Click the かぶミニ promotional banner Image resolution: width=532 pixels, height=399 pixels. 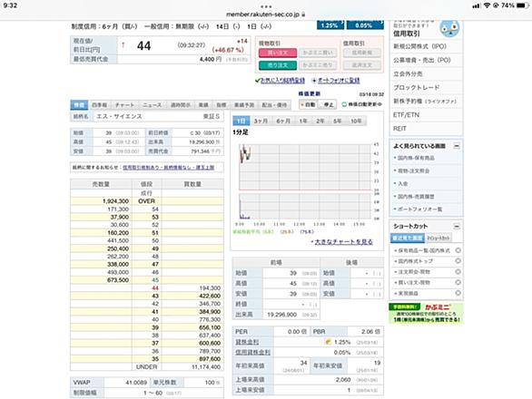(426, 313)
